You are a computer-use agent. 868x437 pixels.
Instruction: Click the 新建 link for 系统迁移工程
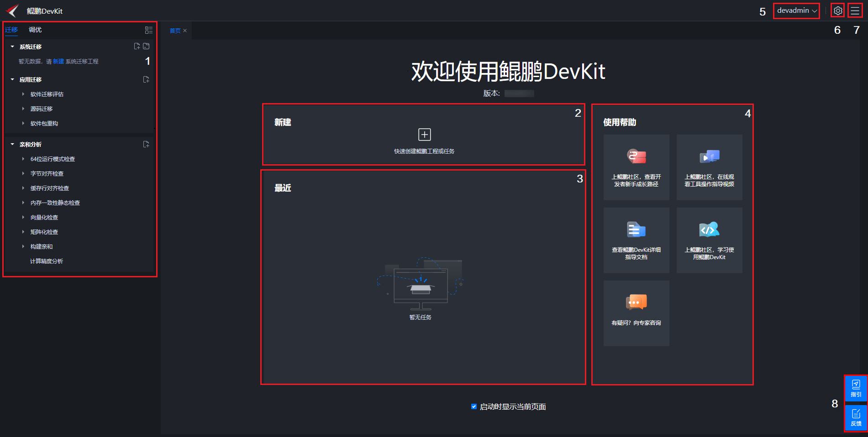pyautogui.click(x=58, y=61)
